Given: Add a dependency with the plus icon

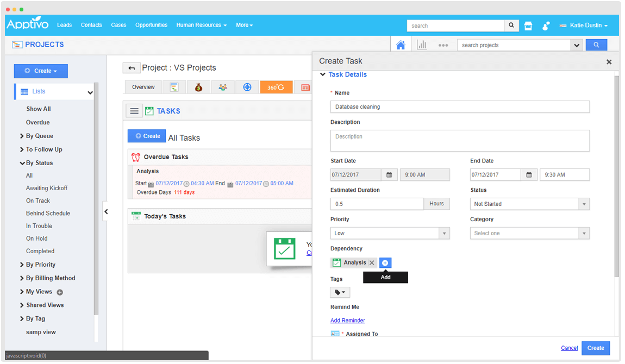Looking at the screenshot, I should [x=385, y=263].
